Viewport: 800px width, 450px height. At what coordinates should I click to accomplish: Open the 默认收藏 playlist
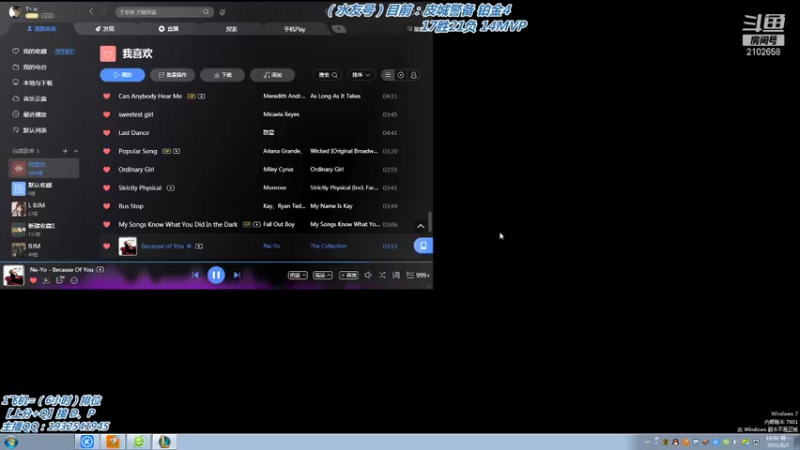click(44, 188)
